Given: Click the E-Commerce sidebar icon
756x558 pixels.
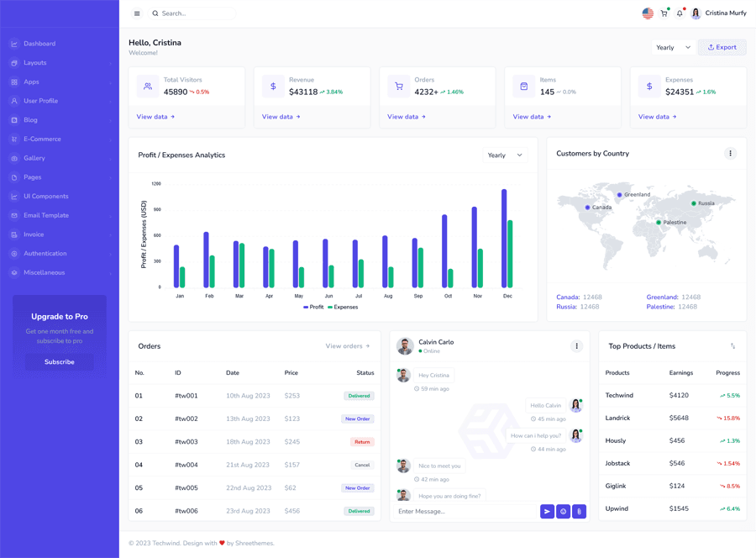Looking at the screenshot, I should coord(14,138).
